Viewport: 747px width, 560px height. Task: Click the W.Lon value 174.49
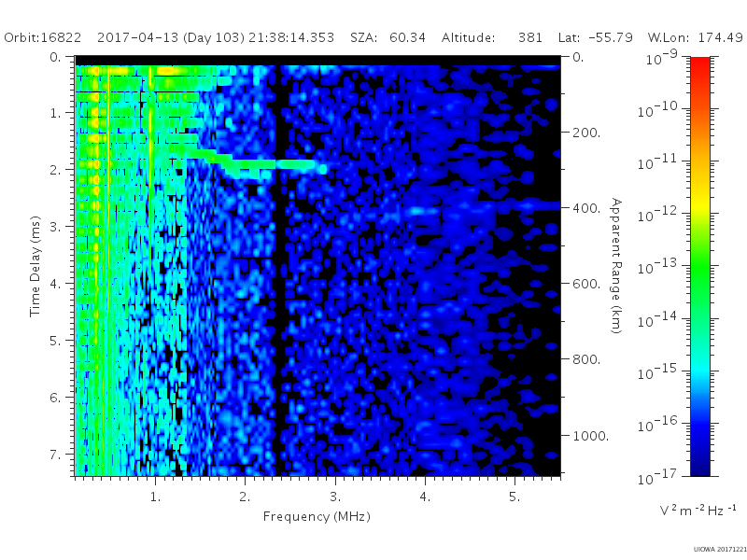(x=722, y=37)
